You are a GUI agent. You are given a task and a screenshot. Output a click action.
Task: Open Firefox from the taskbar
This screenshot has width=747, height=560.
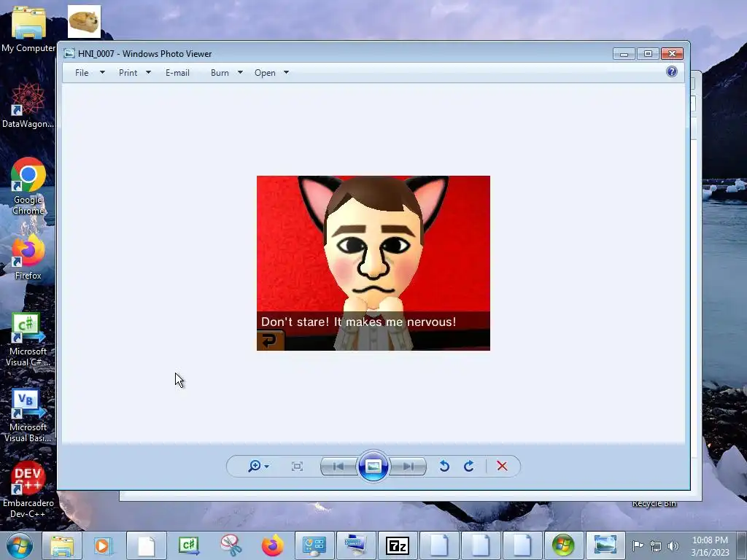[273, 545]
